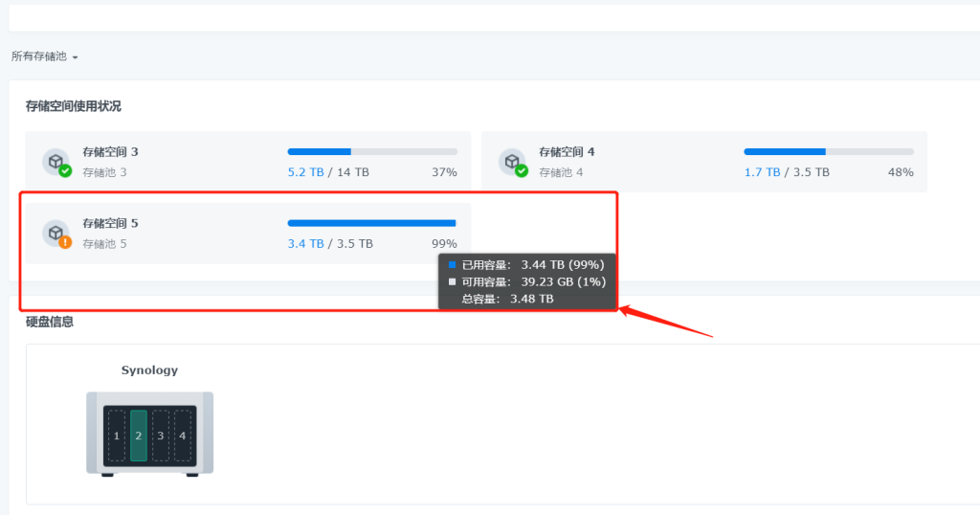Select the 存储空间 4 title

coord(567,152)
